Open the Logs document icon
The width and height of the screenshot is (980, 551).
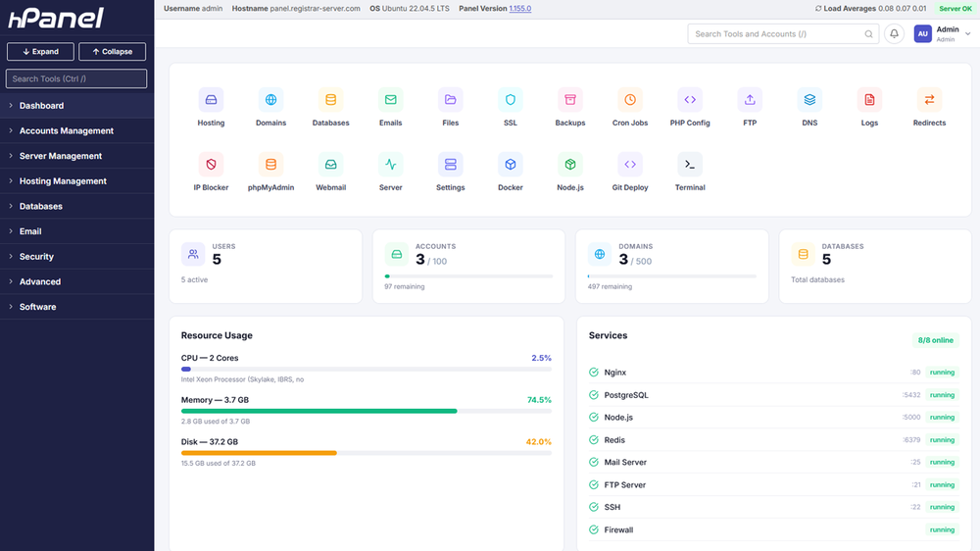coord(869,100)
